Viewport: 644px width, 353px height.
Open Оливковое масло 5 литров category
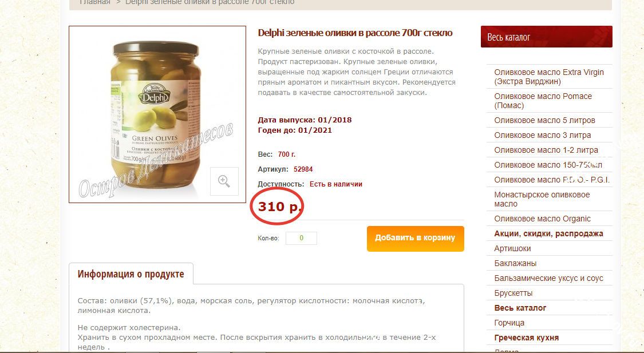click(x=544, y=120)
